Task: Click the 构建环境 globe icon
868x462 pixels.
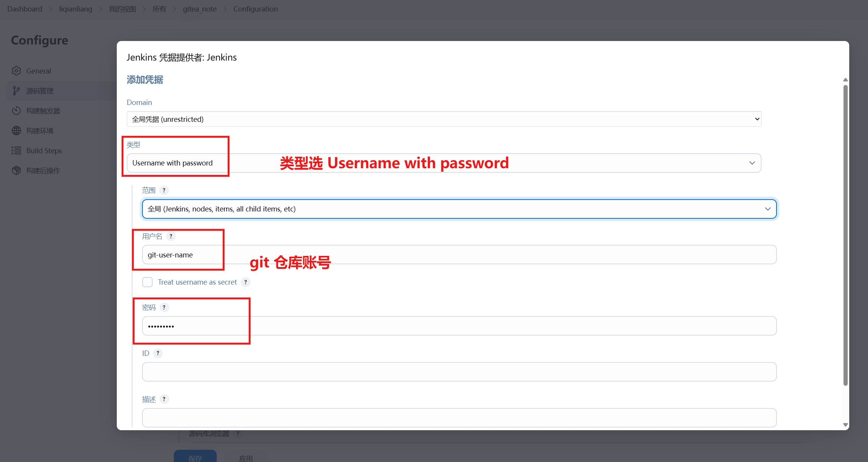Action: (16, 131)
